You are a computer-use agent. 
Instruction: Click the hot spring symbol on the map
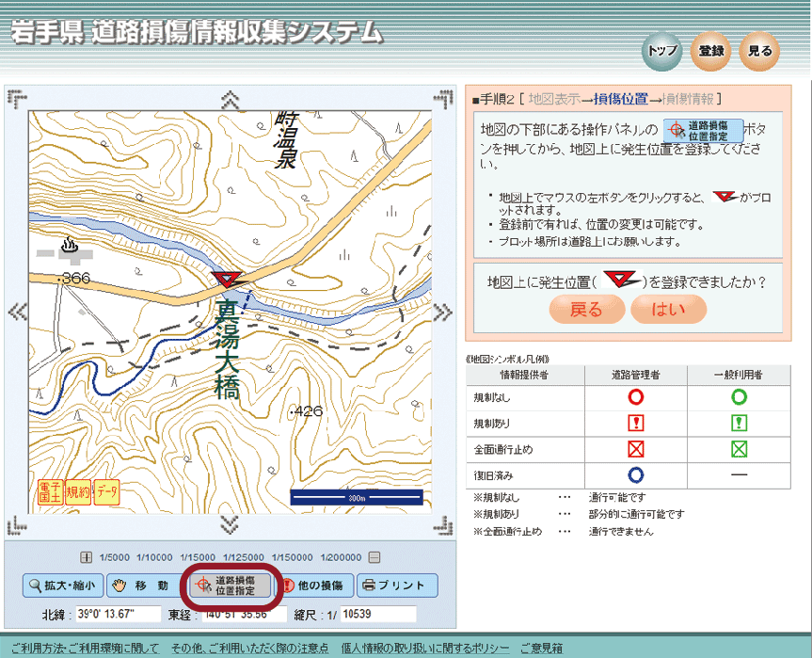click(70, 244)
